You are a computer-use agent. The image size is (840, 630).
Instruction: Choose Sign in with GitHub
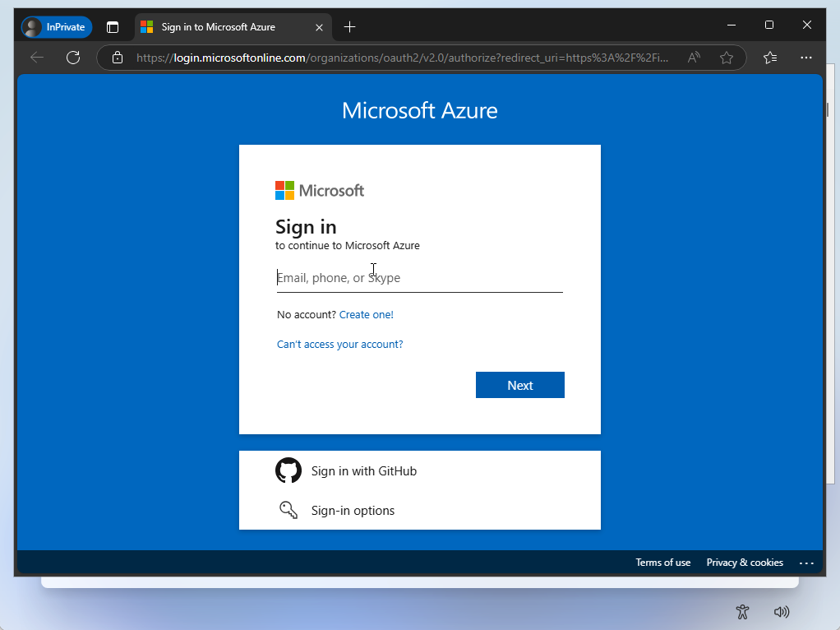click(419, 470)
